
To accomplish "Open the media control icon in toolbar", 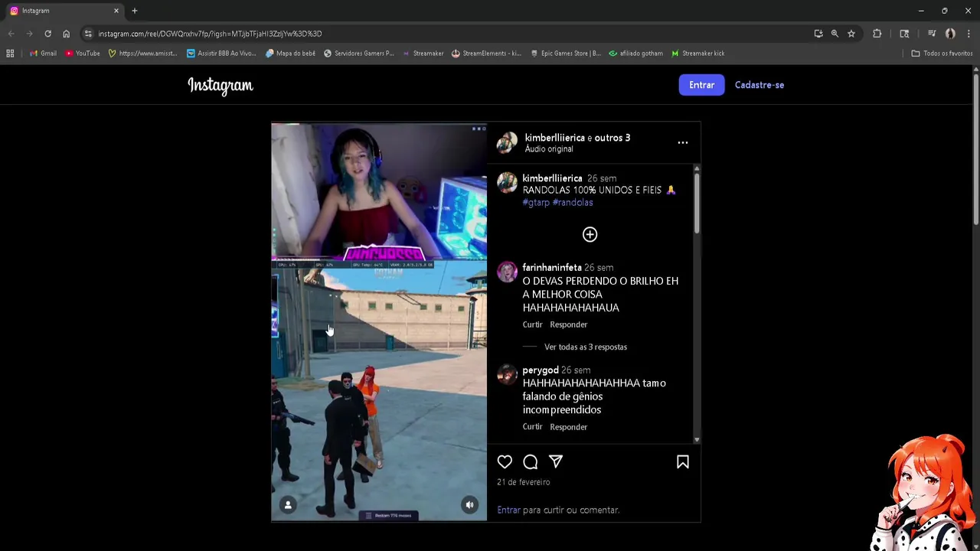I will click(x=931, y=34).
